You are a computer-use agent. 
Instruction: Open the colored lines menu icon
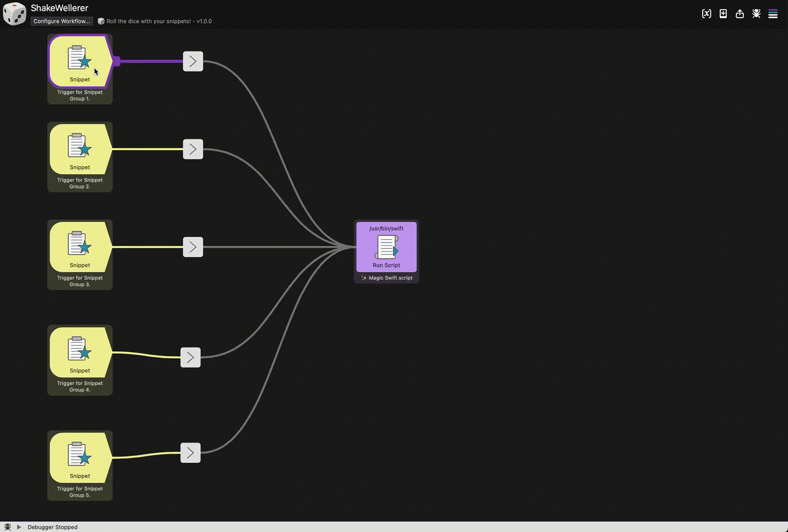773,14
